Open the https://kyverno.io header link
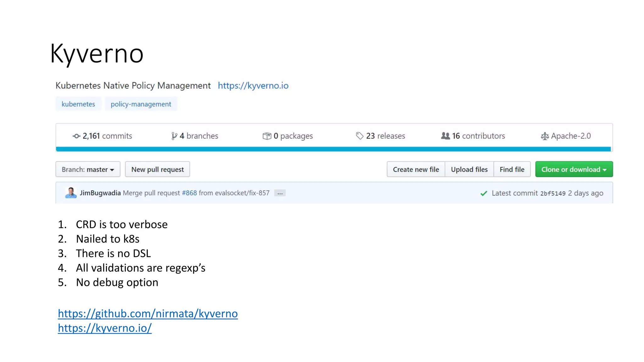The width and height of the screenshot is (644, 362). pos(253,85)
